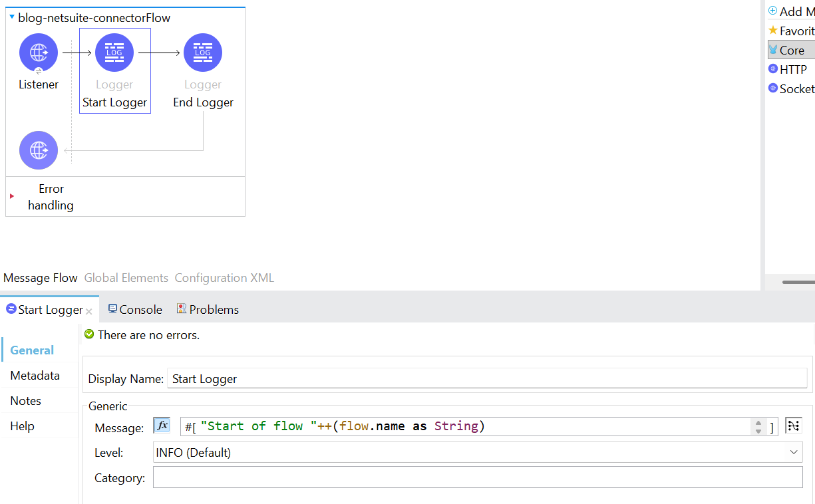
Task: Open the Console tab
Action: coord(135,309)
